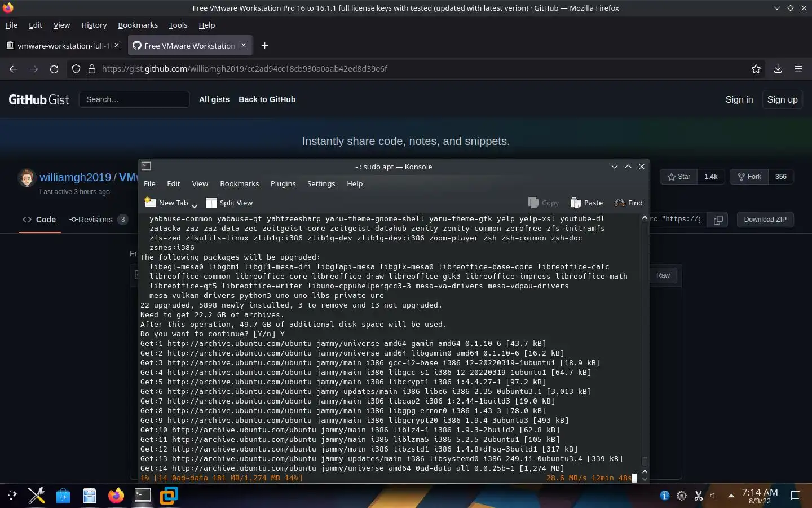Copy the gist embed URL icon
812x508 pixels.
[x=718, y=220]
